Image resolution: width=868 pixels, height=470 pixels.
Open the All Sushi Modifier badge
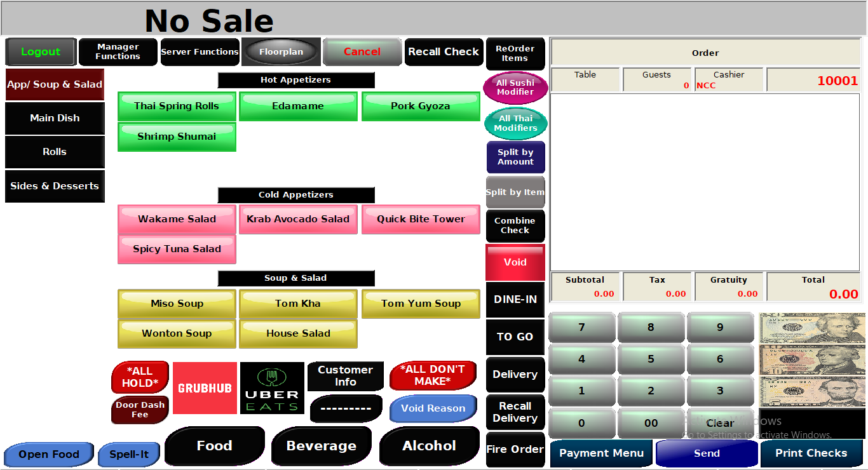(x=515, y=87)
